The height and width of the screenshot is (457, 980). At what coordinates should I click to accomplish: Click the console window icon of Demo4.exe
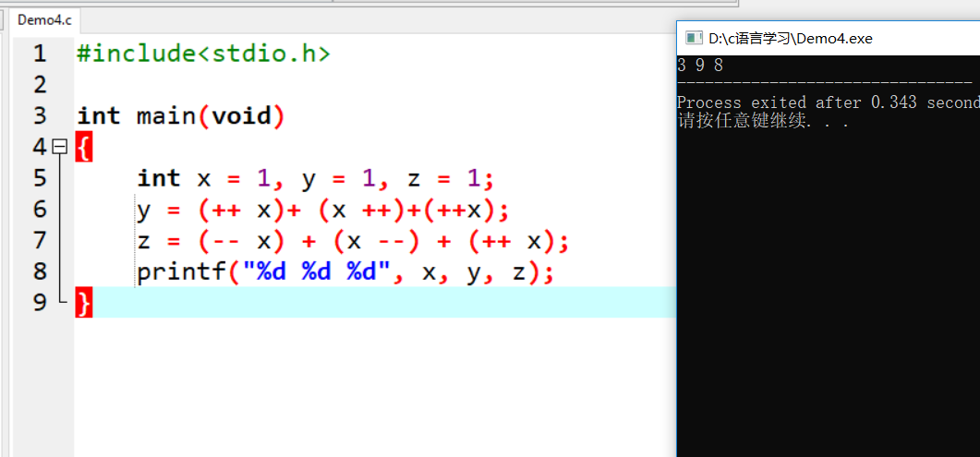tap(693, 39)
